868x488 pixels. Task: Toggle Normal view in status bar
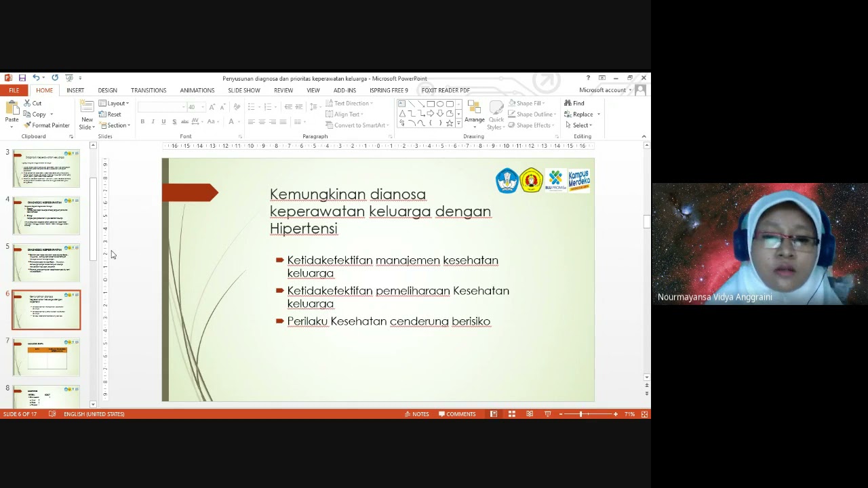pyautogui.click(x=494, y=414)
